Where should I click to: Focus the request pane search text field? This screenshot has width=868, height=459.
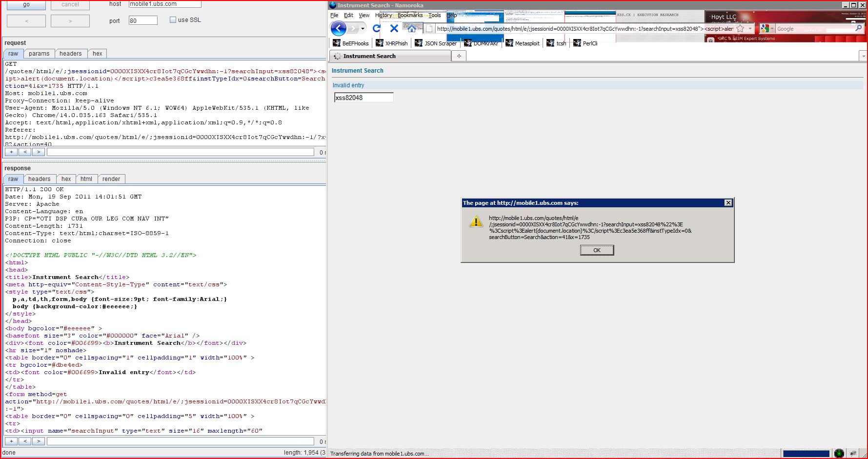181,152
